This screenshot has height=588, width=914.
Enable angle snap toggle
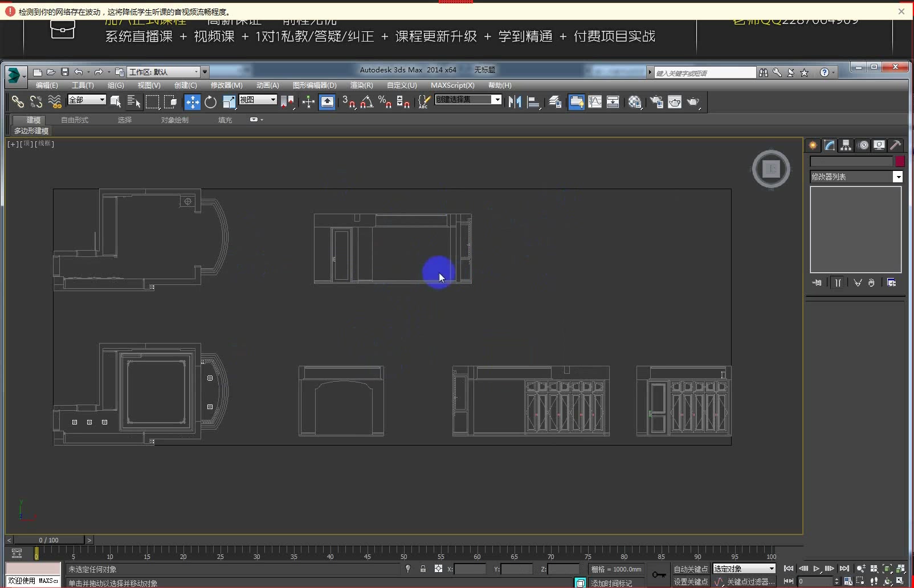[x=366, y=101]
